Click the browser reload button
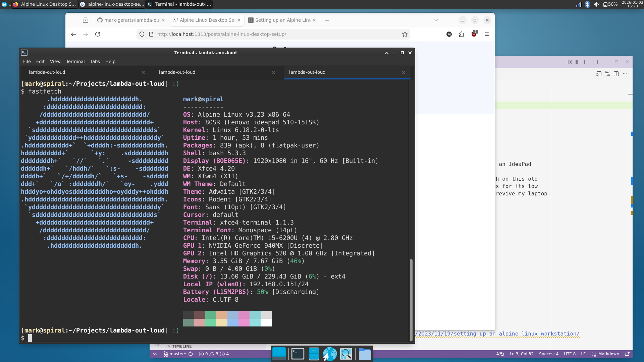Image resolution: width=644 pixels, height=362 pixels. coord(97,34)
